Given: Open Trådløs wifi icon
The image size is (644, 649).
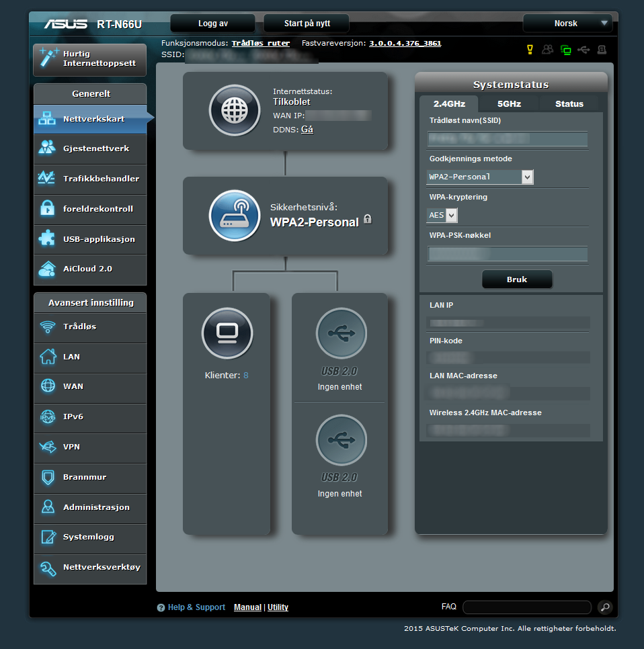Looking at the screenshot, I should tap(48, 327).
